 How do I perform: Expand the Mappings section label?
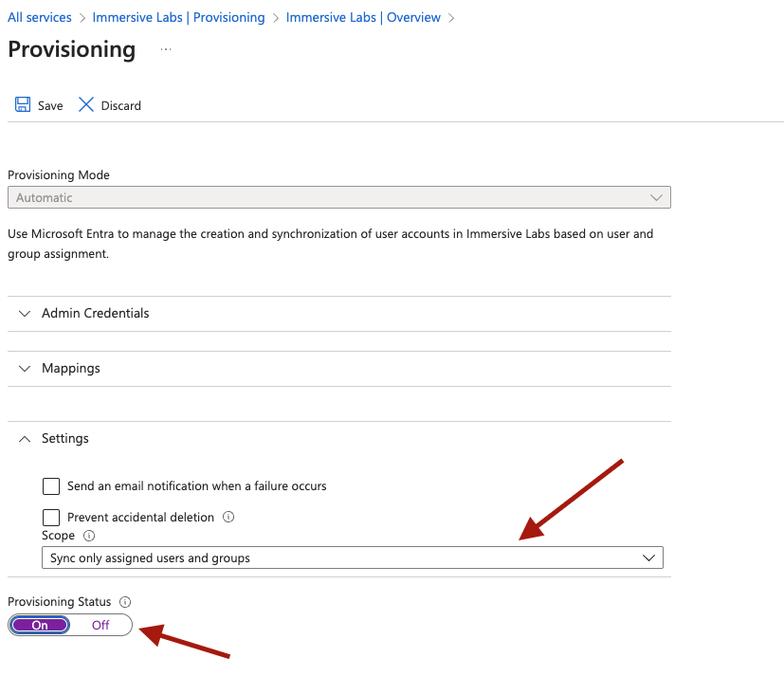71,368
